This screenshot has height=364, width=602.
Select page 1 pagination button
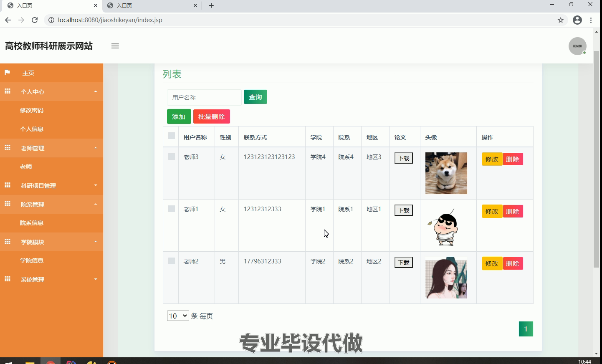(x=526, y=329)
